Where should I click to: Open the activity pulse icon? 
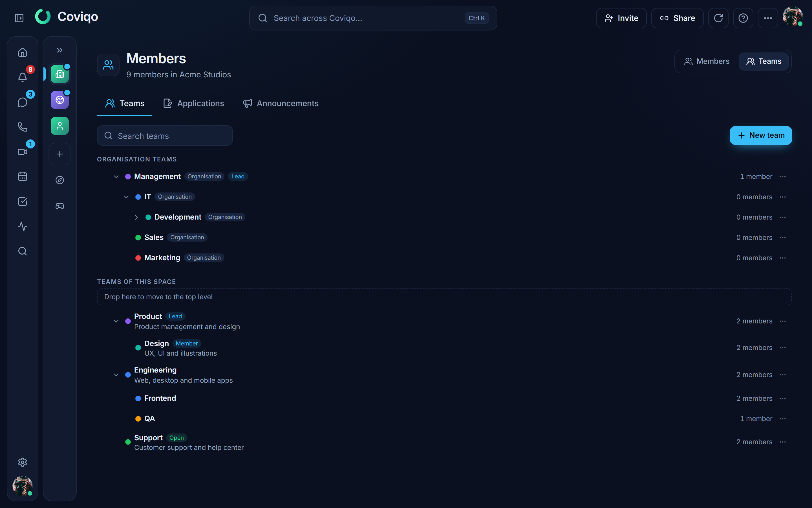click(x=23, y=226)
